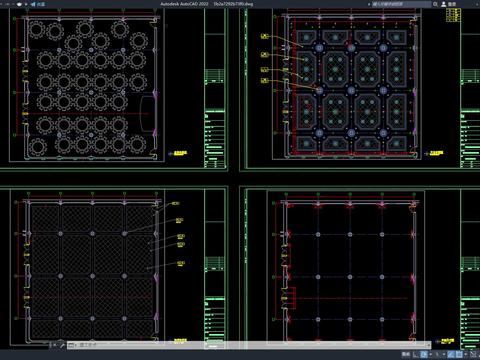This screenshot has height=360, width=480.
Task: Click the Share icon in the title bar
Action: click(x=33, y=4)
